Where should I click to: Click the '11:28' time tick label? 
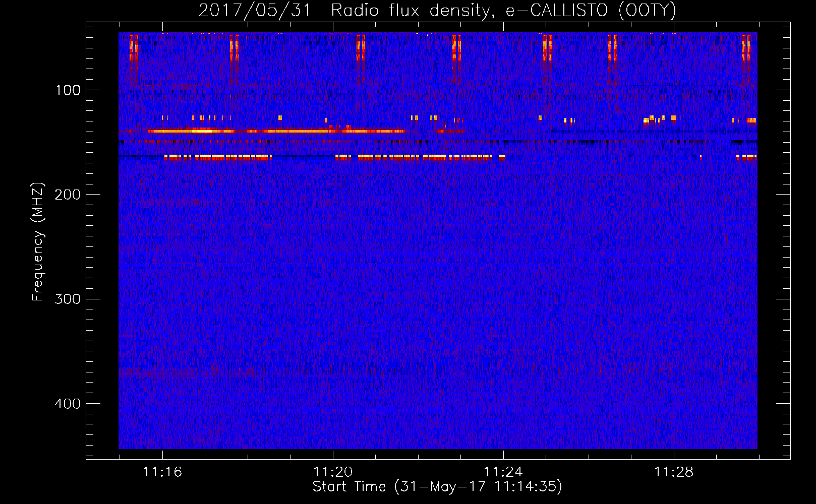pyautogui.click(x=674, y=472)
